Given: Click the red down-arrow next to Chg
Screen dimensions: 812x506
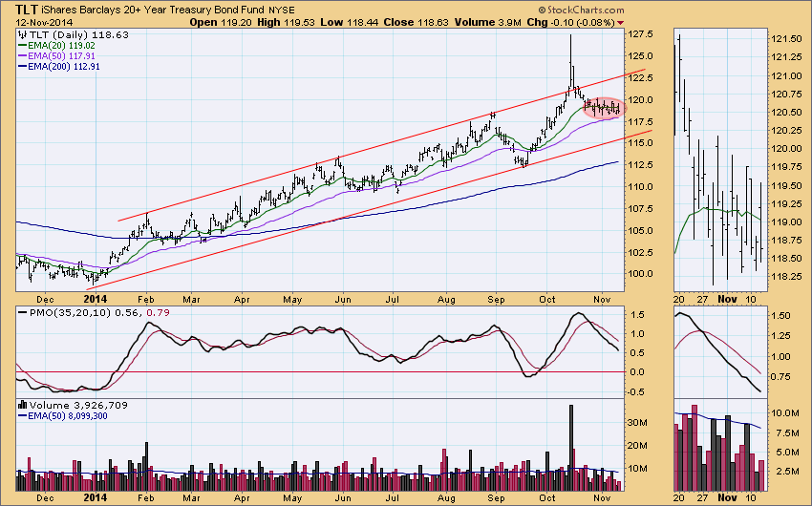Looking at the screenshot, I should 647,21.
